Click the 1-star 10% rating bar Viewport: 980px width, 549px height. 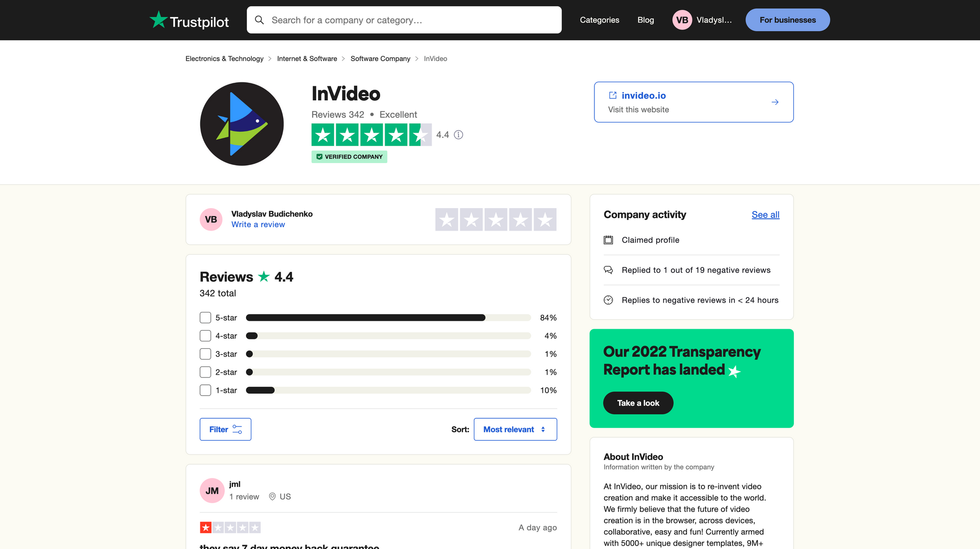tap(389, 390)
